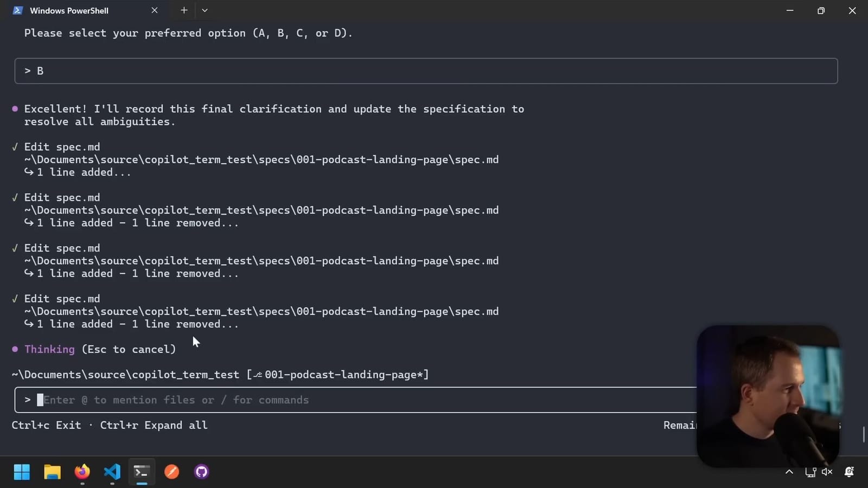868x488 pixels.
Task: Open GitHub Desktop from the taskbar
Action: click(201, 472)
